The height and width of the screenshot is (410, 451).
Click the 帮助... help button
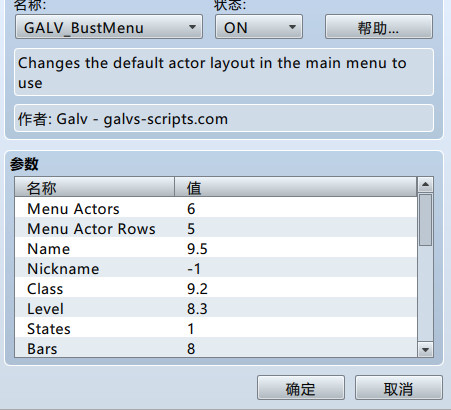[379, 27]
